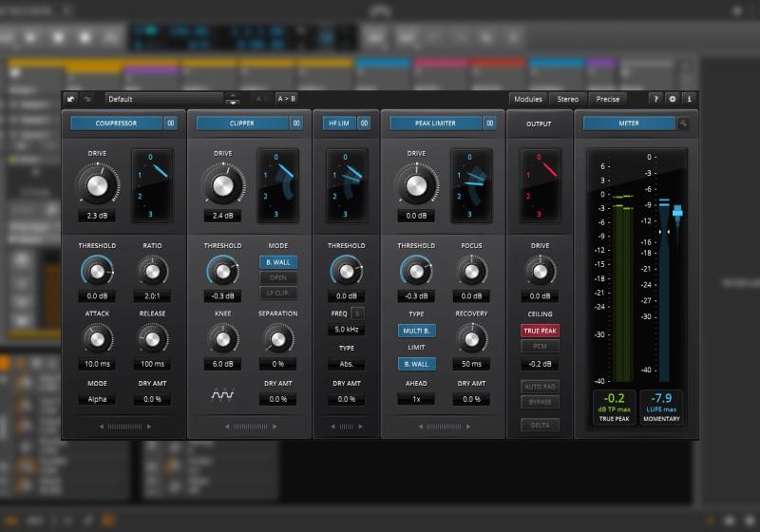Open the plugin info icon
This screenshot has height=532, width=760.
coord(689,98)
